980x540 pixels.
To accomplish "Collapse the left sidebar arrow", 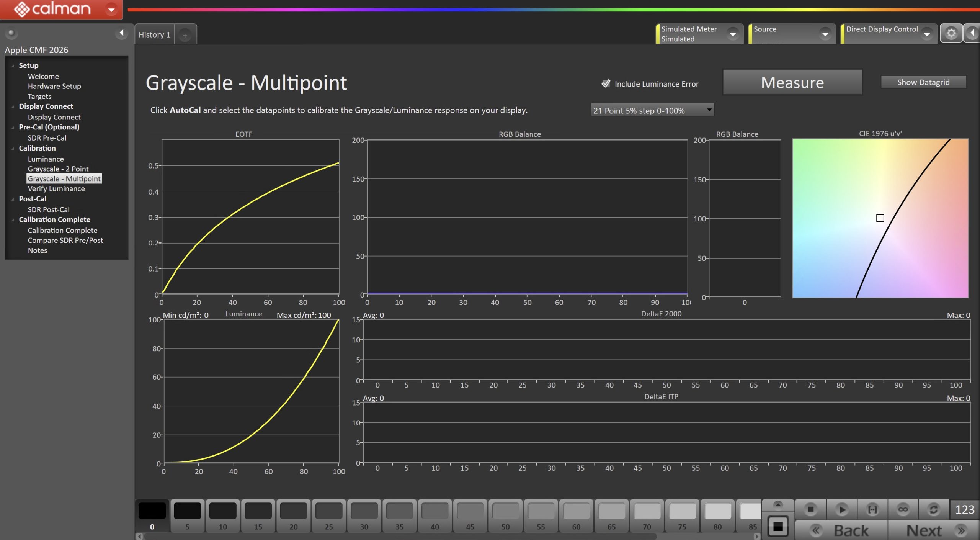I will tap(121, 33).
